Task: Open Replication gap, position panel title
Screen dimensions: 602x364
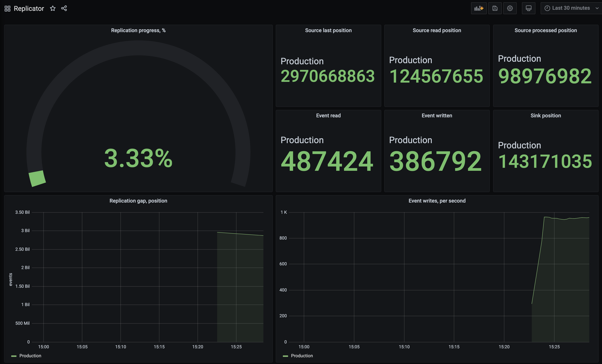Action: point(138,200)
